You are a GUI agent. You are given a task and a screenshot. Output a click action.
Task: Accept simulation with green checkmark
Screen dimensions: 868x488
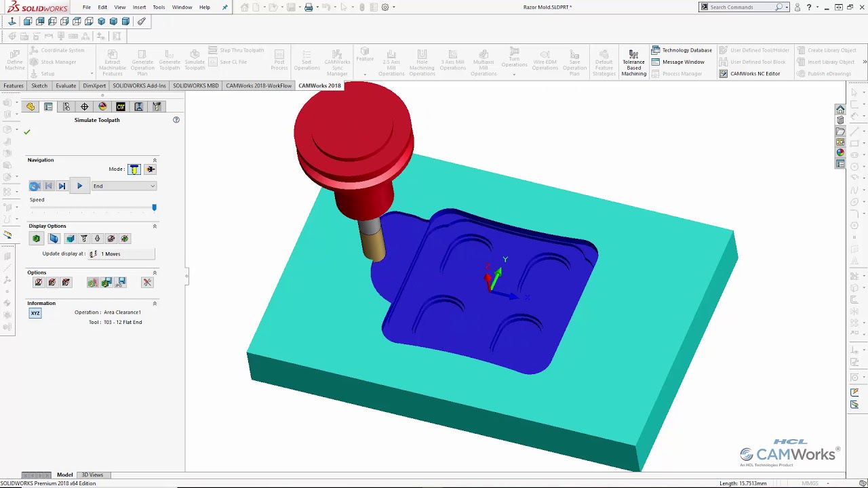27,132
